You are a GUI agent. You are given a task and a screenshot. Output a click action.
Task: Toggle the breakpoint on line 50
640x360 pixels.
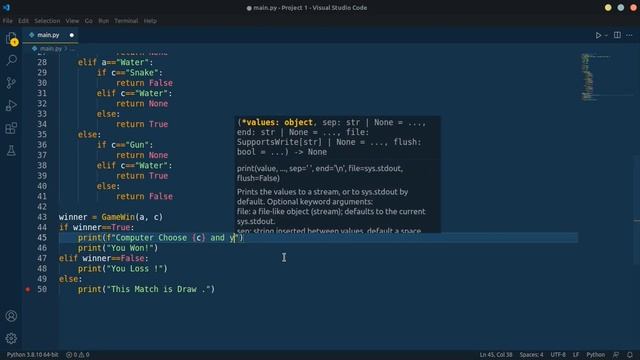click(28, 289)
